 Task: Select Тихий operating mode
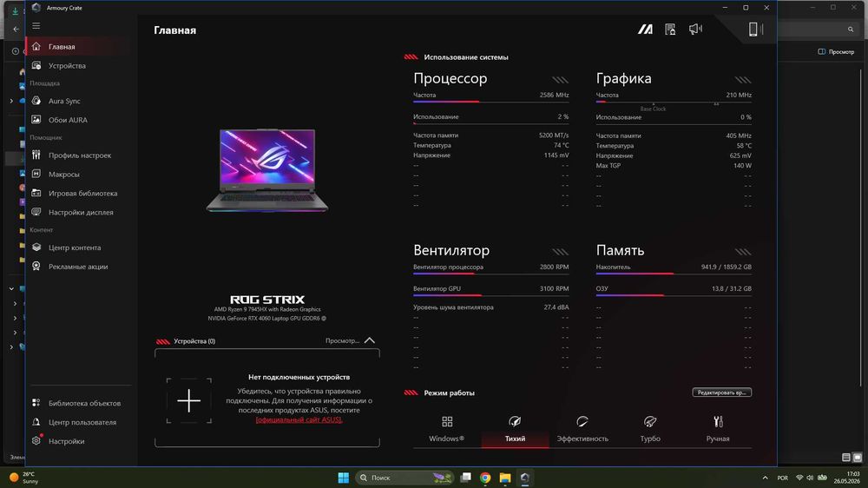click(x=515, y=429)
